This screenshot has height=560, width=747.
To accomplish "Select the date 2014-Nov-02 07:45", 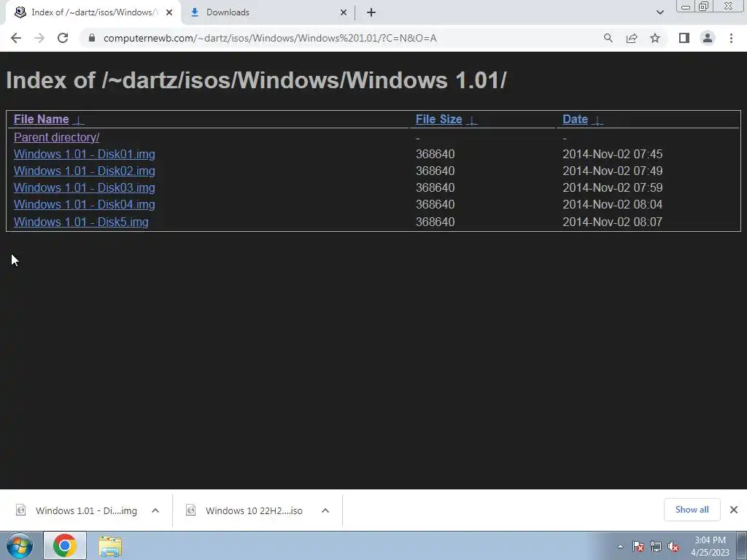I will 612,155.
